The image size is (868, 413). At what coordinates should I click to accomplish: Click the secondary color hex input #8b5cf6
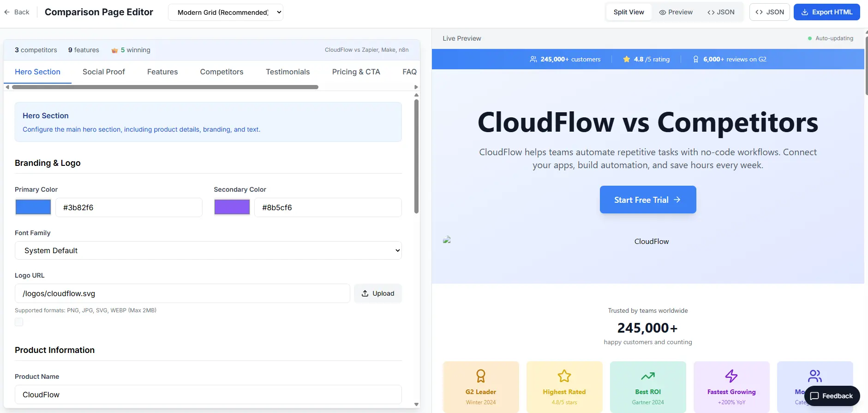328,207
